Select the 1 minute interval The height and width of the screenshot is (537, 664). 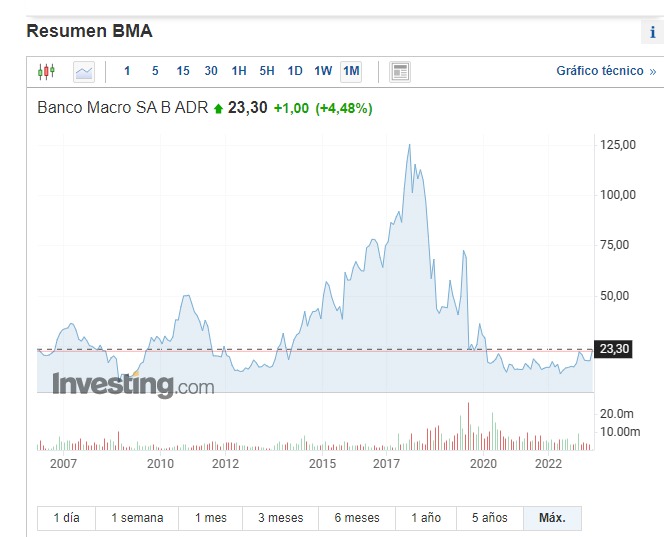pyautogui.click(x=127, y=71)
